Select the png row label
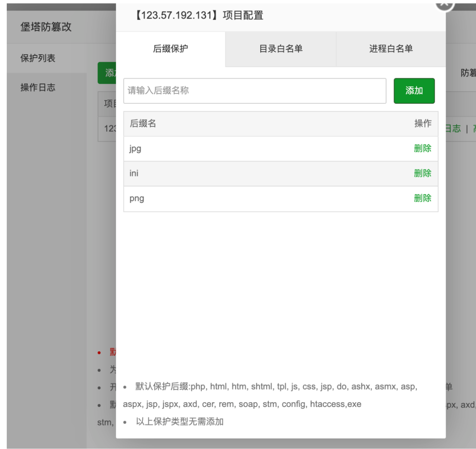The image size is (476, 449). (x=136, y=199)
